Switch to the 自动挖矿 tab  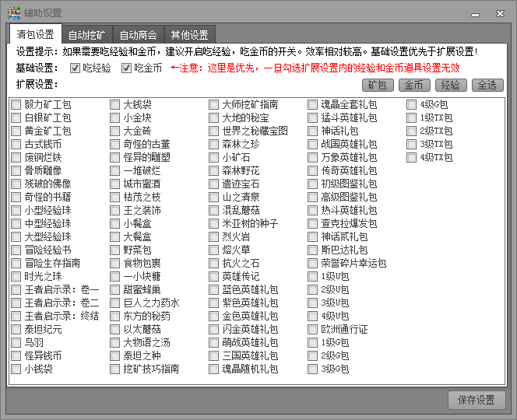(87, 35)
